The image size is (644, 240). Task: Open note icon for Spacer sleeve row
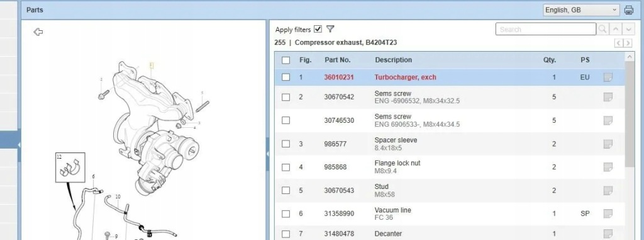pyautogui.click(x=608, y=144)
